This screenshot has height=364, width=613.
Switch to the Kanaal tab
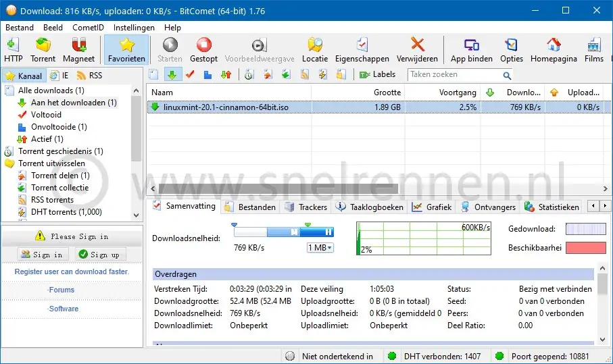coord(24,76)
